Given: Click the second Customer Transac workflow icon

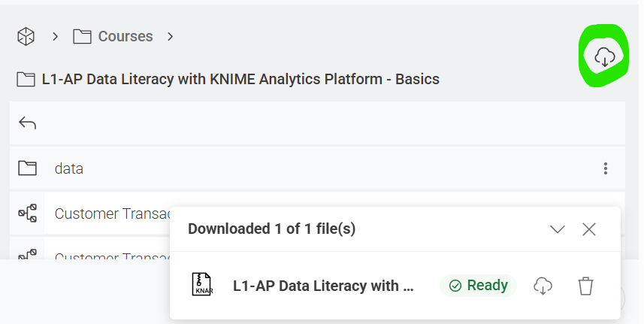Looking at the screenshot, I should [x=28, y=254].
